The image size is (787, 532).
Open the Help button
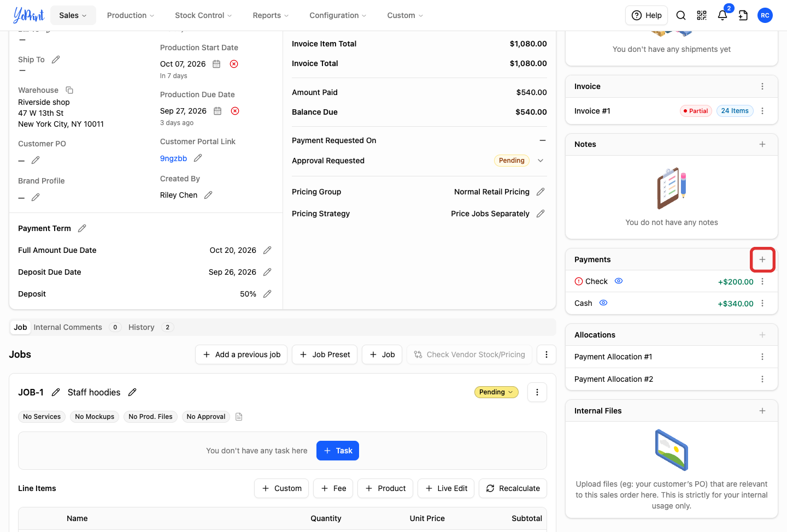click(x=647, y=15)
